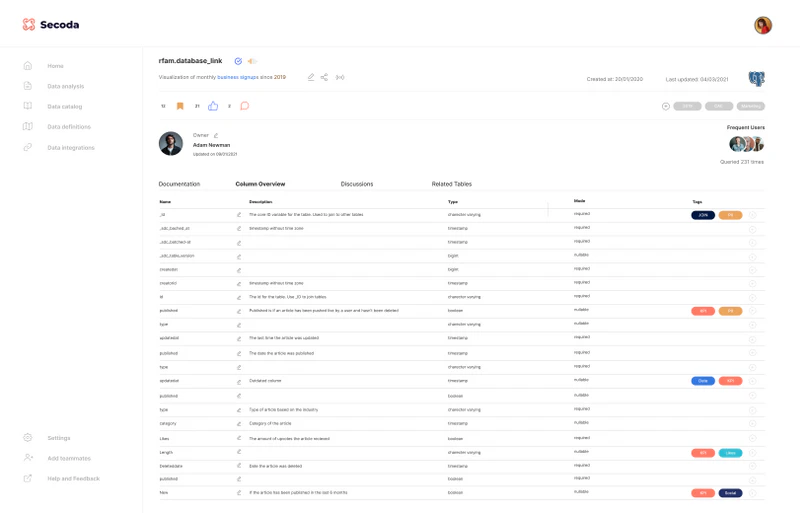Click the Type column header

click(453, 202)
